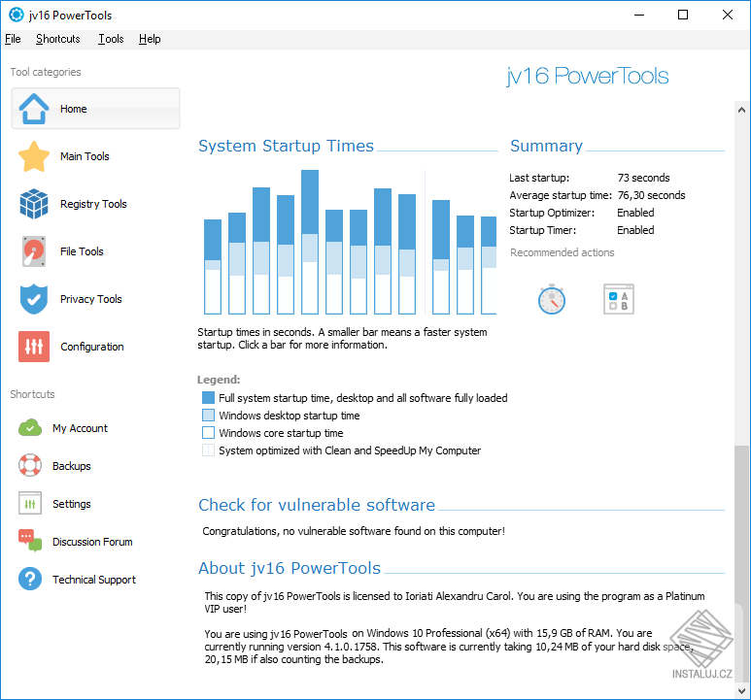The height and width of the screenshot is (700, 751).
Task: Open the File menu
Action: click(13, 39)
